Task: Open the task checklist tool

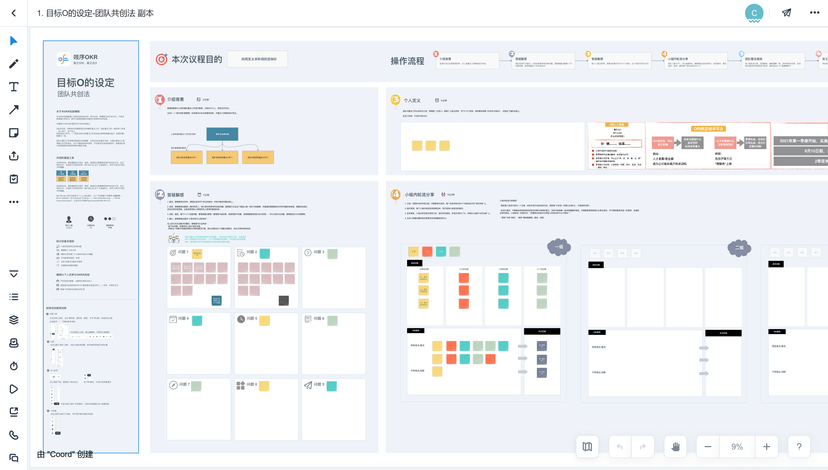Action: coord(14,178)
